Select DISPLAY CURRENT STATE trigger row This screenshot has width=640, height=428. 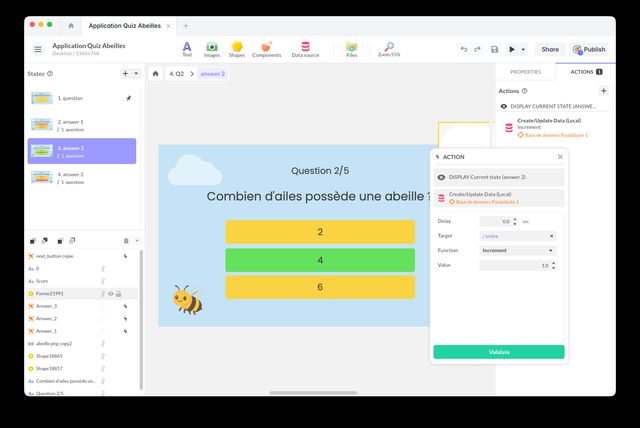[x=553, y=106]
